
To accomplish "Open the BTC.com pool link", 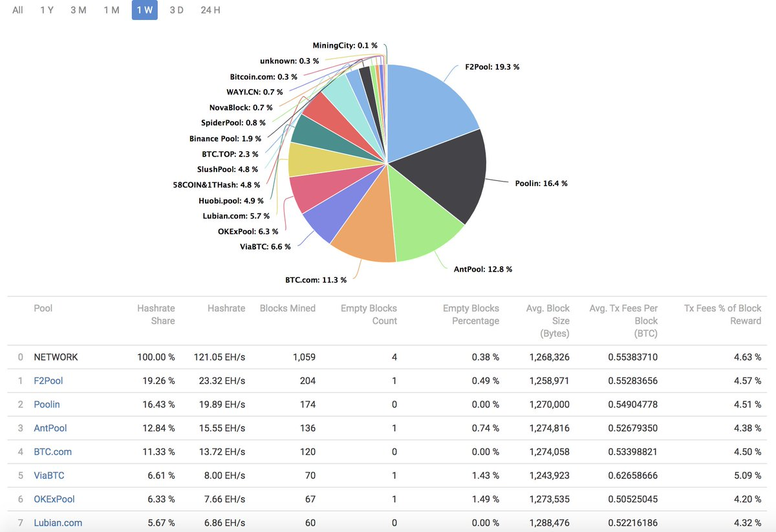I will 52,452.
